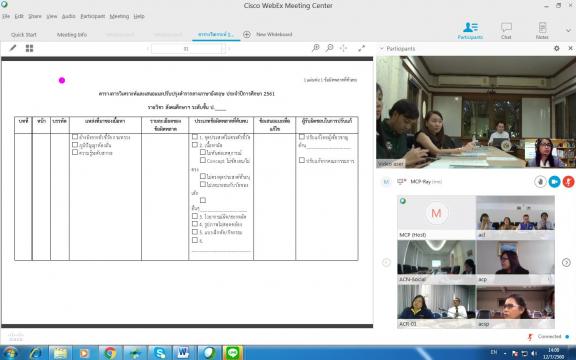Open the Meeting menu
This screenshot has width=576, height=360.
pos(119,16)
